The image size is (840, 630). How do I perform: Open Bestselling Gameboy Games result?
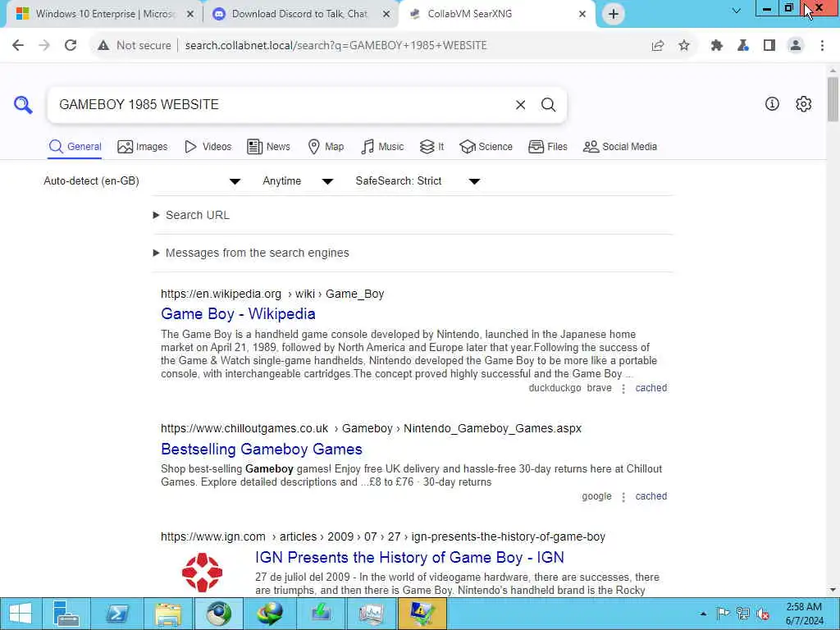pyautogui.click(x=262, y=449)
